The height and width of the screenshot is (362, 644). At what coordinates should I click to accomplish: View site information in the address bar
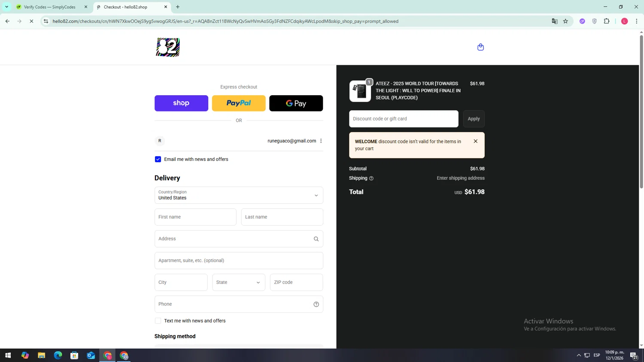pos(46,21)
